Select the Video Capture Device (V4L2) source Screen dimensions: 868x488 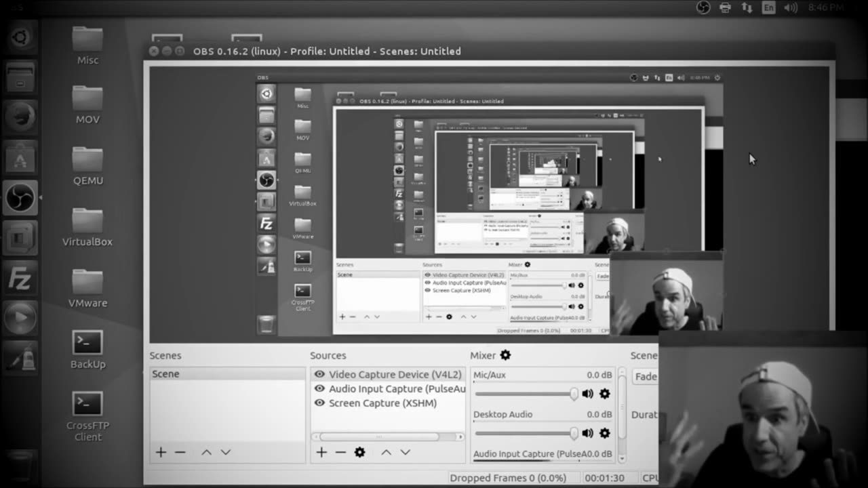[389, 374]
